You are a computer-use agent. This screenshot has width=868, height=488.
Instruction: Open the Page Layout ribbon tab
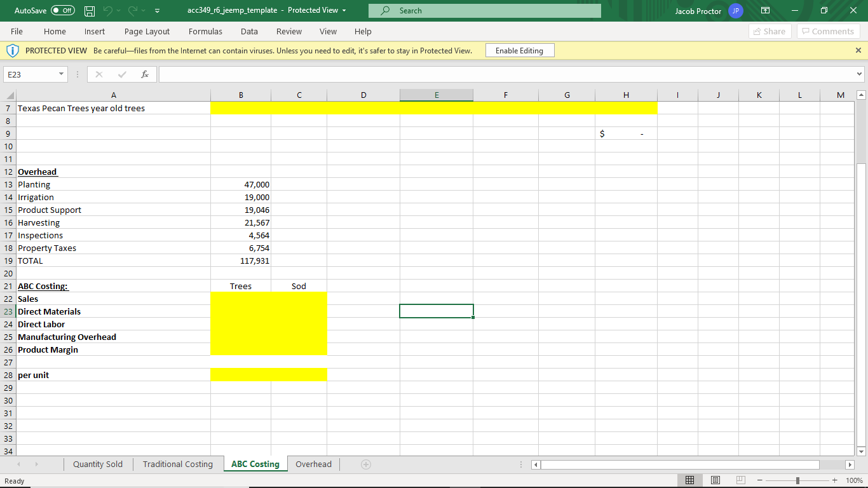point(147,31)
